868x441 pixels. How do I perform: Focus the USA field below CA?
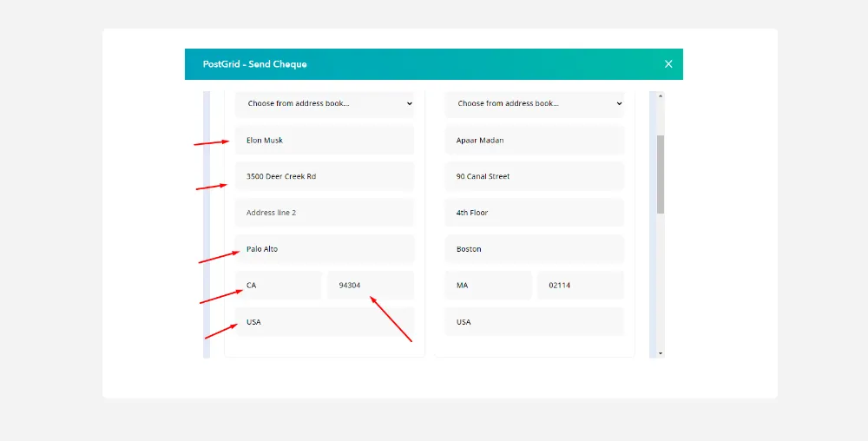[x=325, y=322]
